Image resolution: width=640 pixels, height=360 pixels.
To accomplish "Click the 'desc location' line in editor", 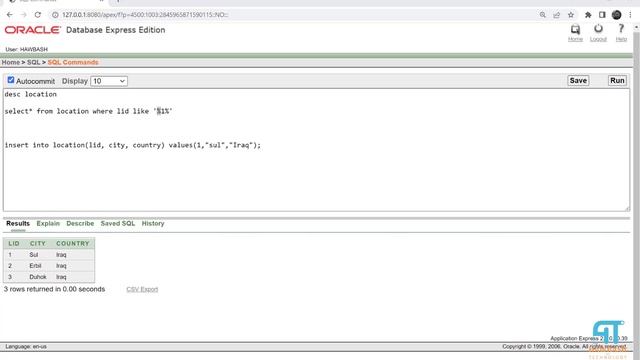I will click(x=31, y=94).
